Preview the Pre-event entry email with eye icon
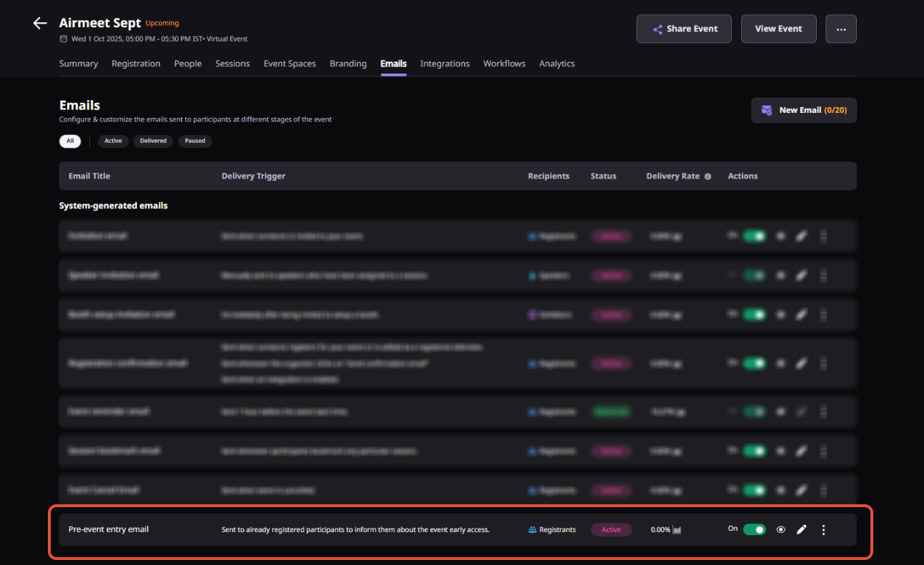This screenshot has height=565, width=924. pos(780,530)
